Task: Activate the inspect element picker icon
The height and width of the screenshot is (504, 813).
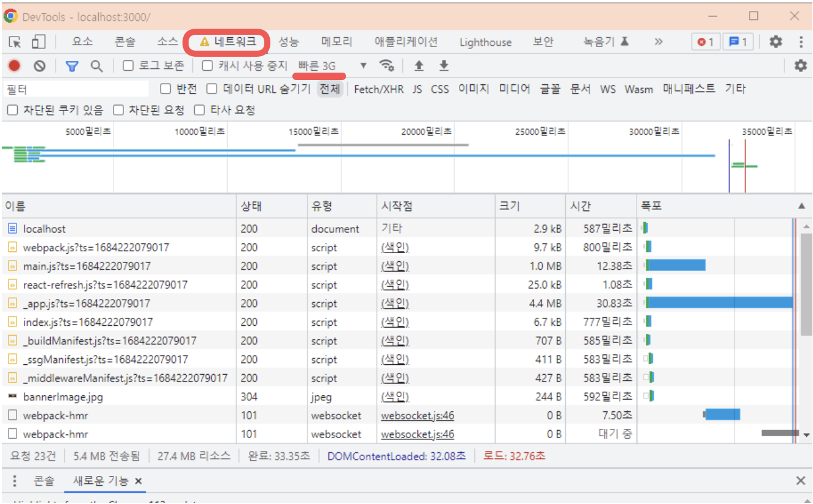Action: click(x=15, y=42)
